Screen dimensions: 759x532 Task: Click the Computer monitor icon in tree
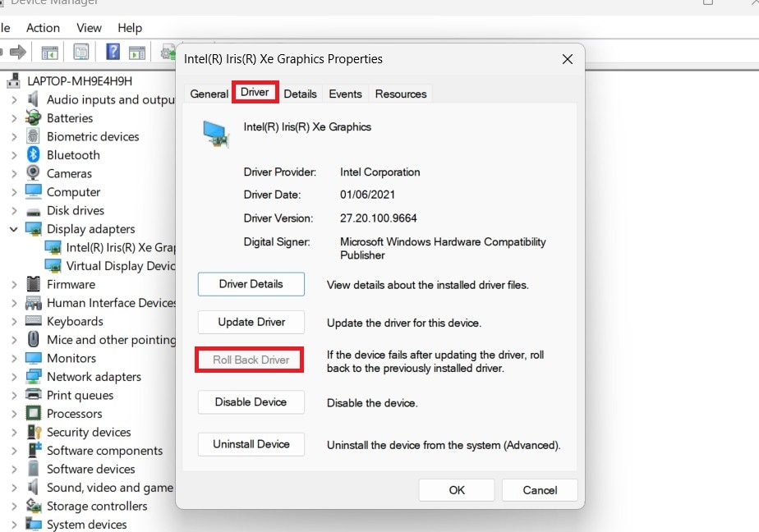coord(34,191)
